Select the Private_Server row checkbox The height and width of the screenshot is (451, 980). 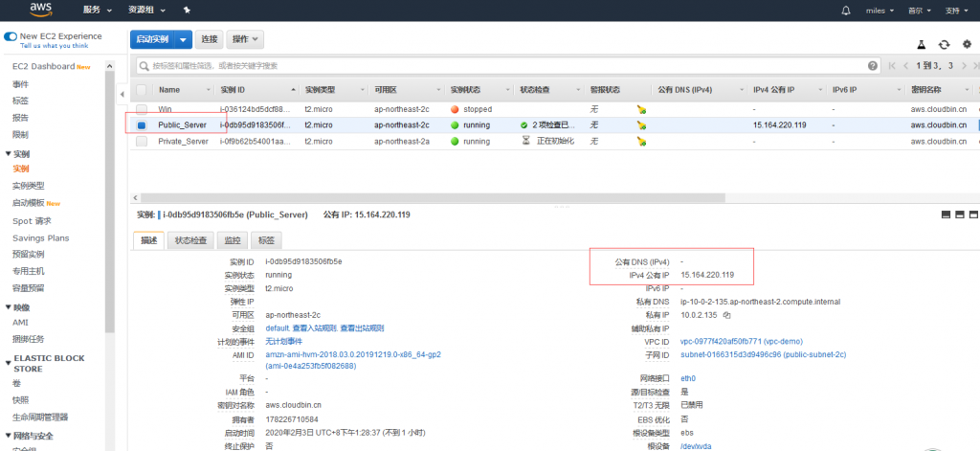142,141
